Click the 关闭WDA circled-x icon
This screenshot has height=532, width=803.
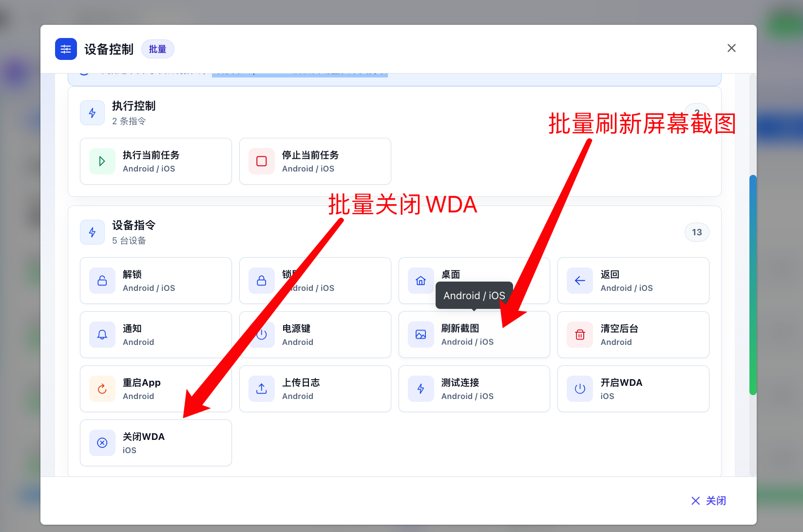click(x=102, y=443)
